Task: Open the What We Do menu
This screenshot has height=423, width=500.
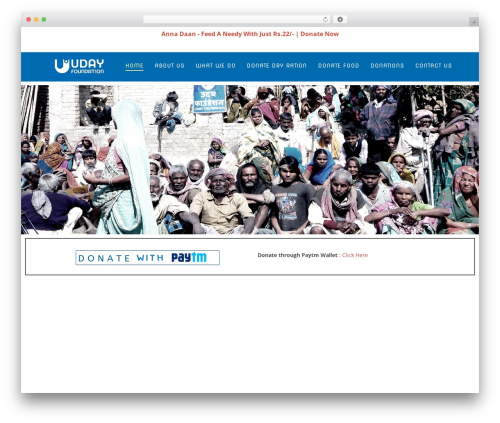Action: click(215, 66)
